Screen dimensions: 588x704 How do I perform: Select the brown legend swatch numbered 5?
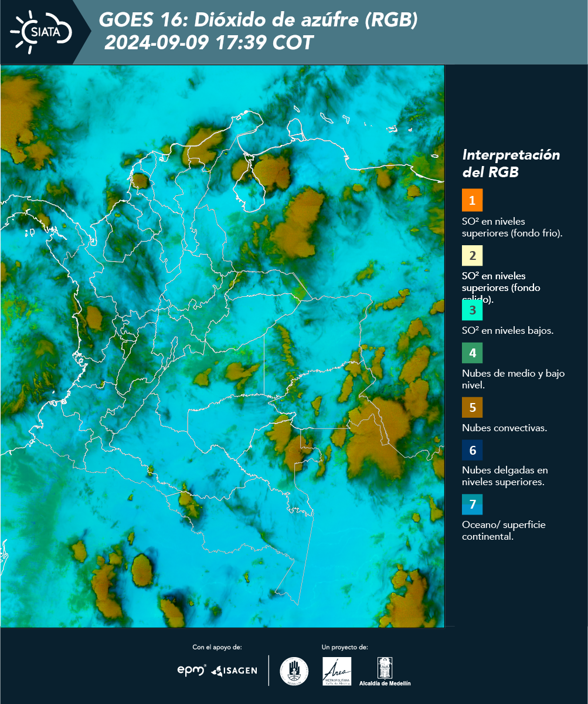click(x=472, y=407)
